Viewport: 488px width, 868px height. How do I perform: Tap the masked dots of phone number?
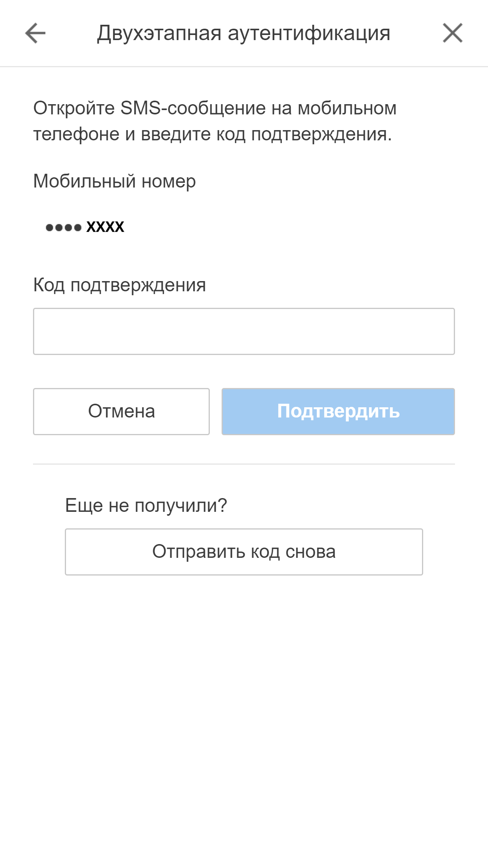click(64, 227)
